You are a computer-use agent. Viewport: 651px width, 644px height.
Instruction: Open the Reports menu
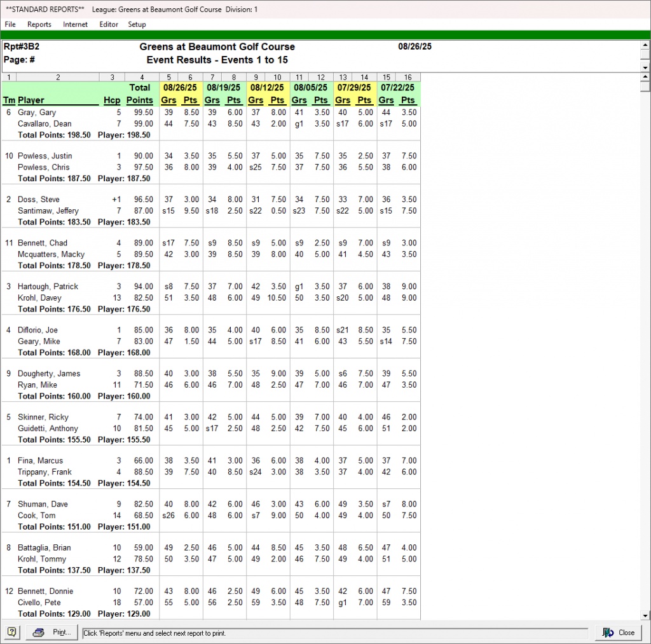(x=39, y=25)
